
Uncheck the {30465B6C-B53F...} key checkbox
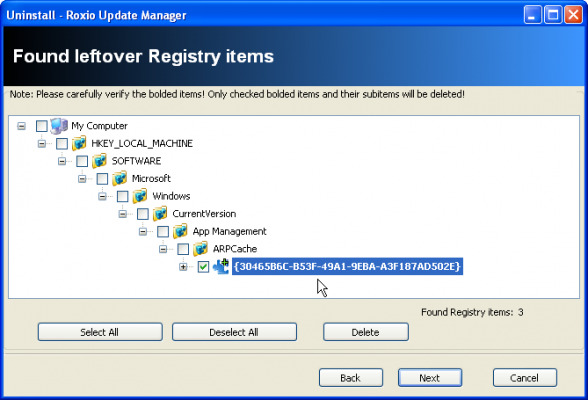[203, 267]
